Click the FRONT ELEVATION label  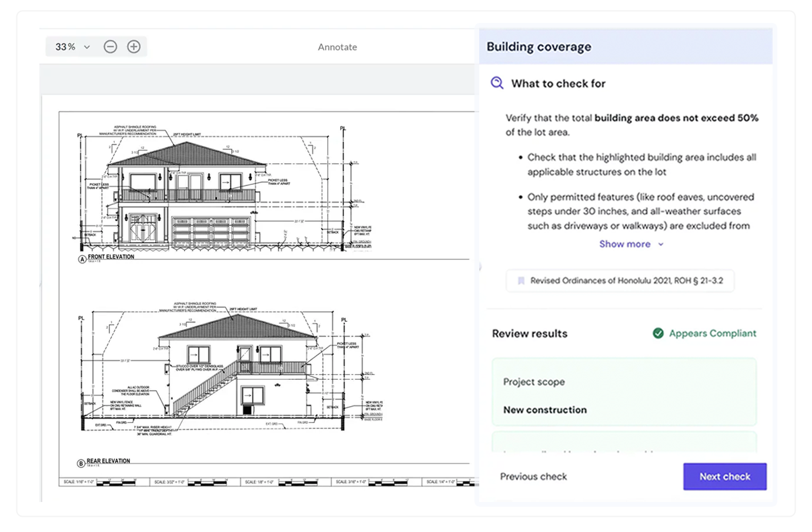[x=111, y=257]
